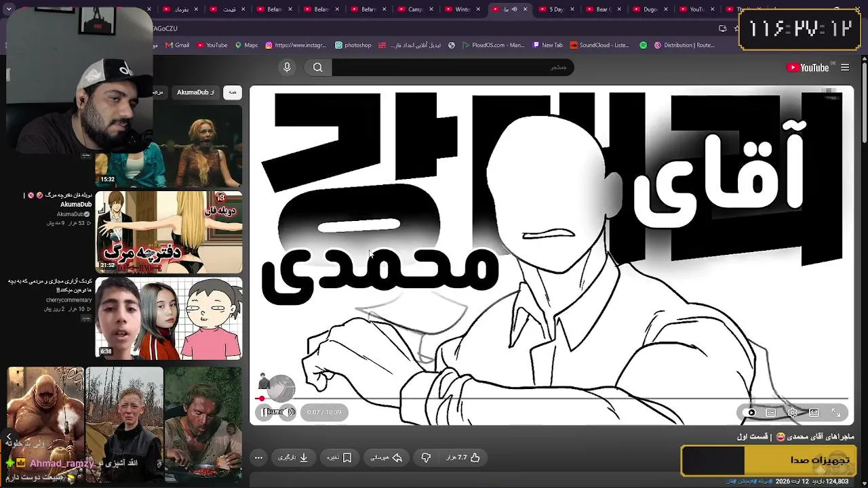Open the video player settings gear
This screenshot has height=488, width=868.
pyautogui.click(x=792, y=412)
